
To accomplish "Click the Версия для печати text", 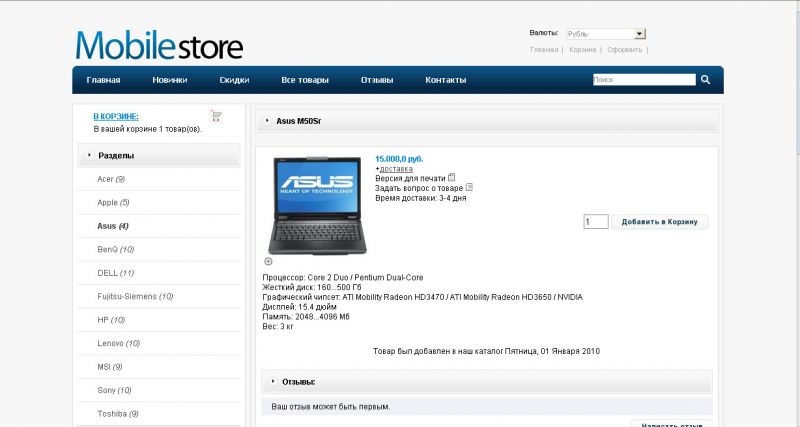I will (410, 178).
